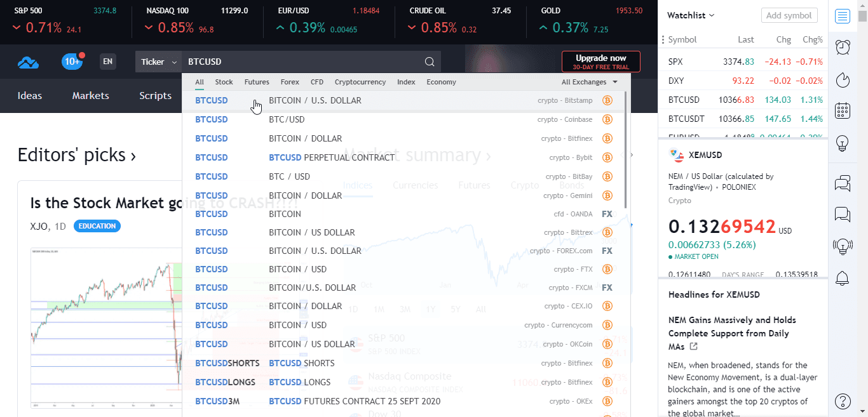Sort the watchlist by the Chg% column

pos(812,39)
